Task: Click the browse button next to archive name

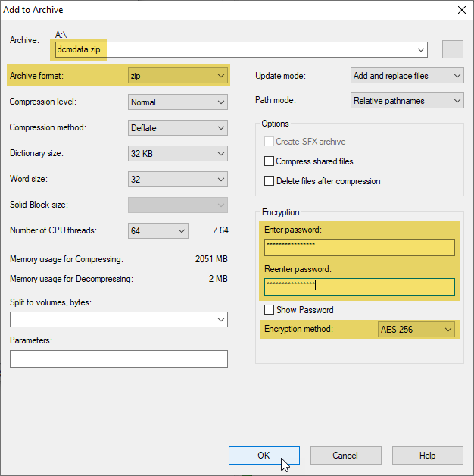Action: pyautogui.click(x=453, y=50)
